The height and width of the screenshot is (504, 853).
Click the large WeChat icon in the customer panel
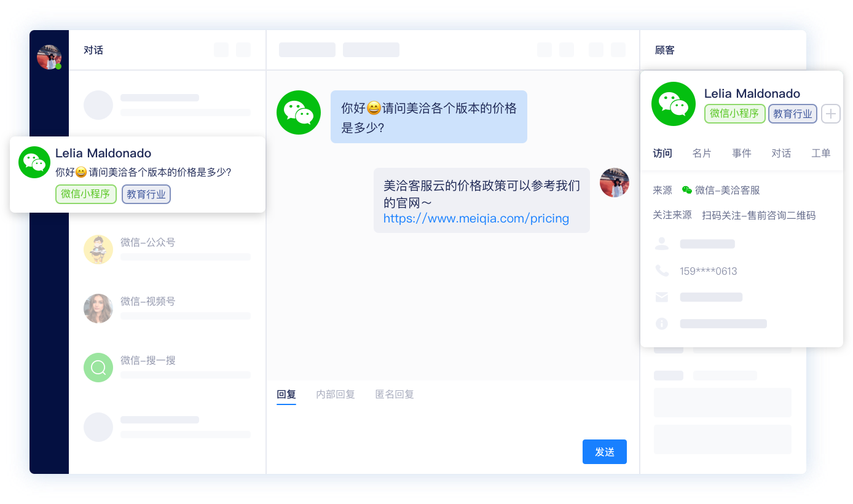point(674,104)
